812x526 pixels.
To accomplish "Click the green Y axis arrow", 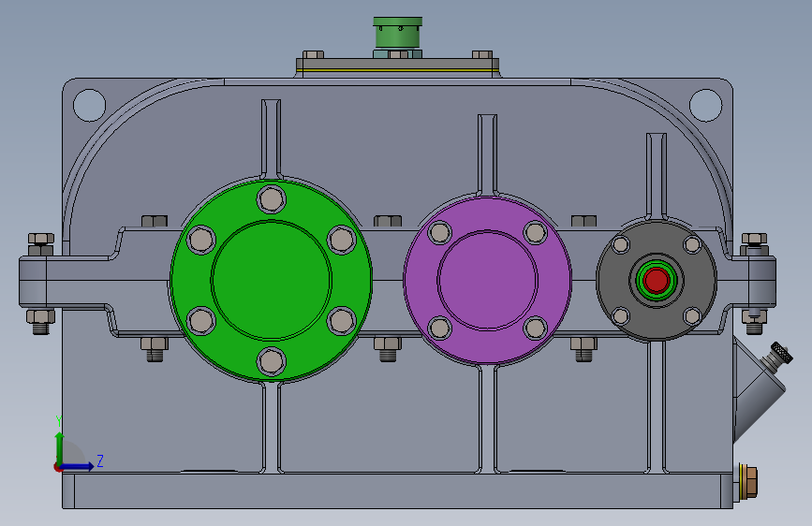I will (x=60, y=448).
